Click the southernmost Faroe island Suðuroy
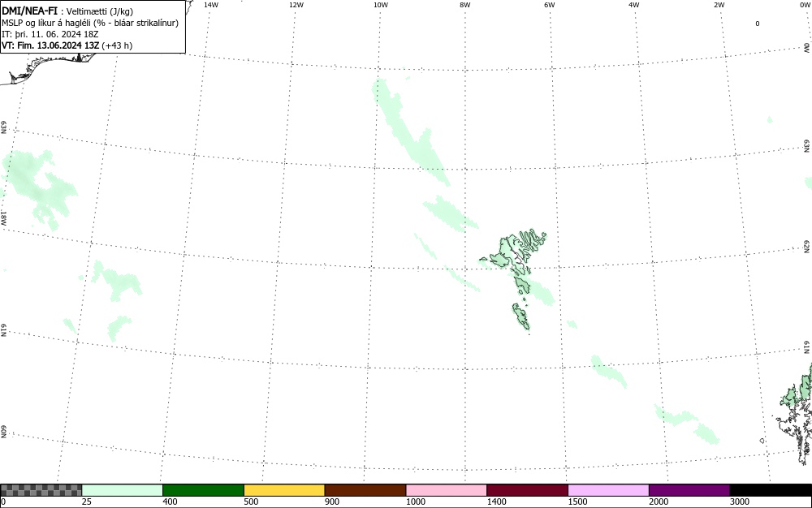This screenshot has height=508, width=812. [521, 316]
